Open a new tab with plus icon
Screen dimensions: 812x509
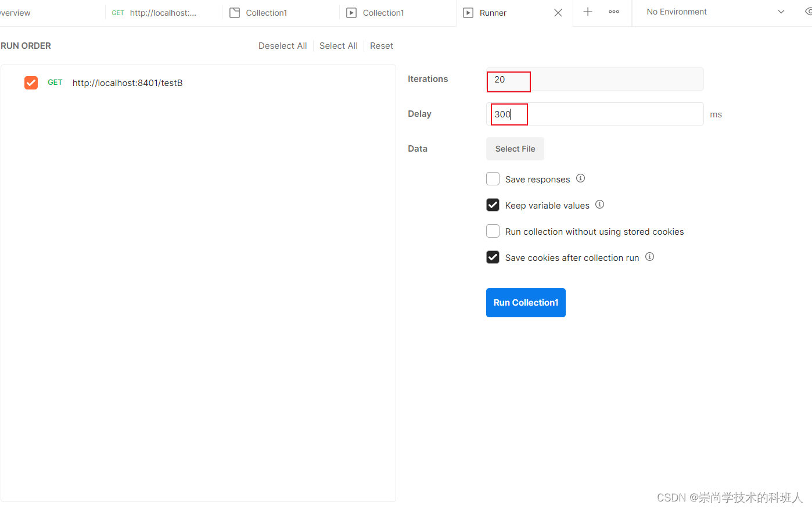point(588,12)
